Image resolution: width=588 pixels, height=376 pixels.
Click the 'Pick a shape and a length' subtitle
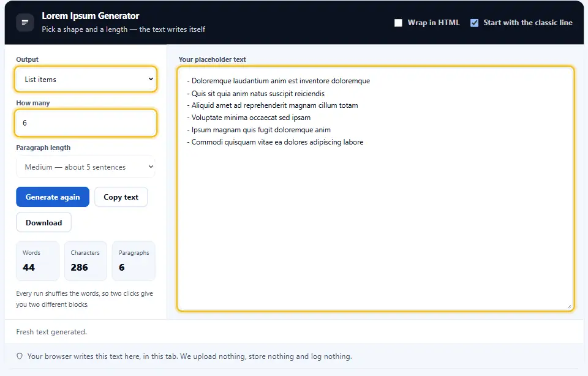tap(123, 29)
